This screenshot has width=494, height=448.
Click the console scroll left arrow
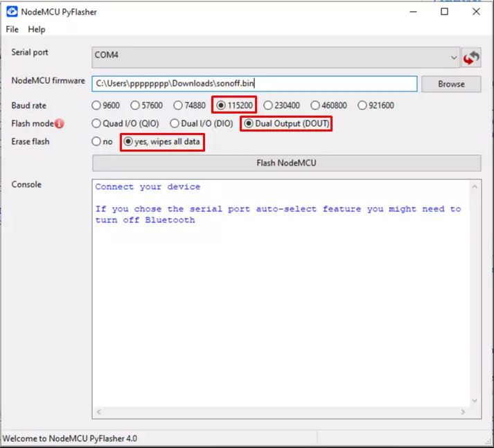(x=99, y=412)
